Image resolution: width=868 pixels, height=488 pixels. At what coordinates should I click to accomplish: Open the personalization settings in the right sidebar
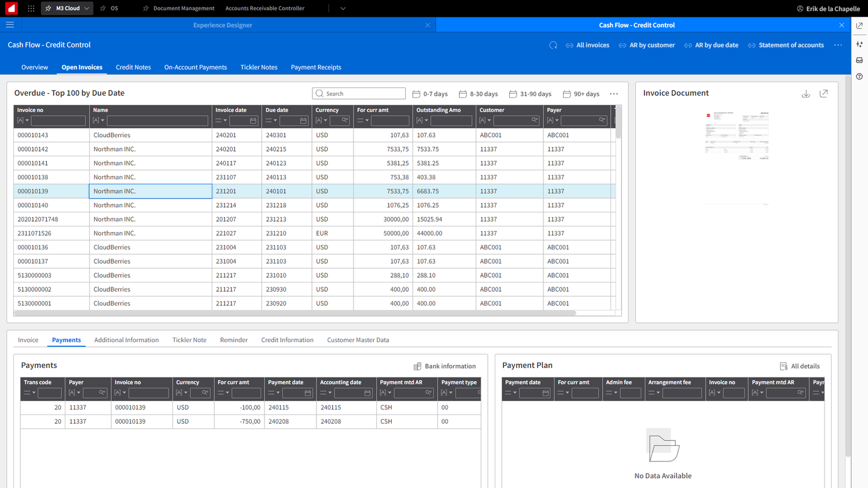(859, 43)
